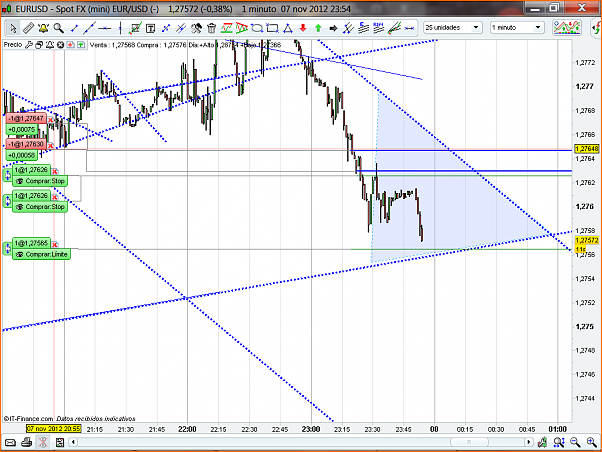The height and width of the screenshot is (452, 602).
Task: Click the envelope mail icon at bottom left
Action: pyautogui.click(x=10, y=443)
